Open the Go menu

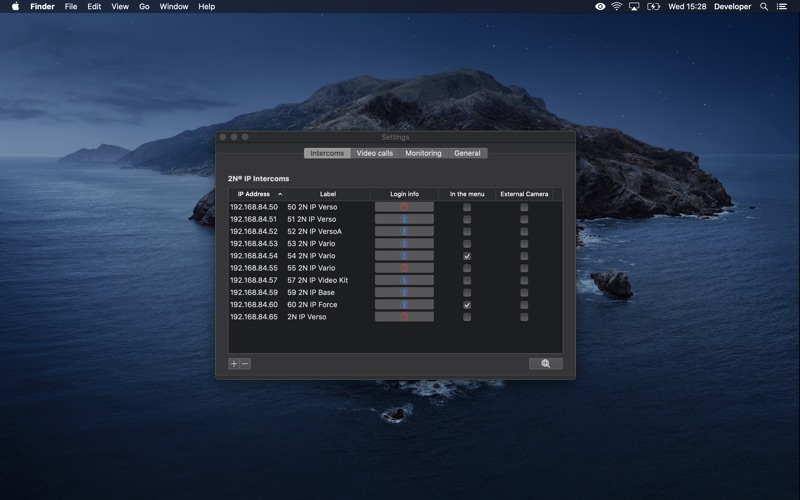coord(144,7)
